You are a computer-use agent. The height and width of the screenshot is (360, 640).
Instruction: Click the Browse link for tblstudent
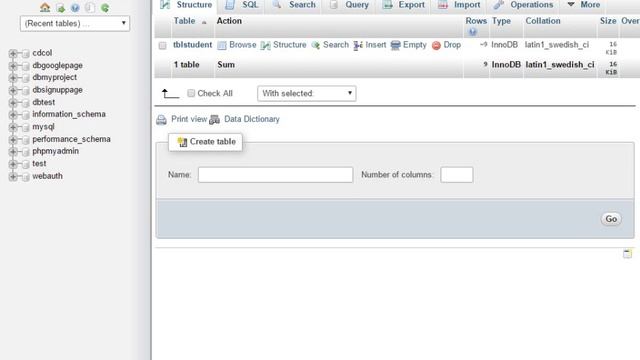coord(243,45)
